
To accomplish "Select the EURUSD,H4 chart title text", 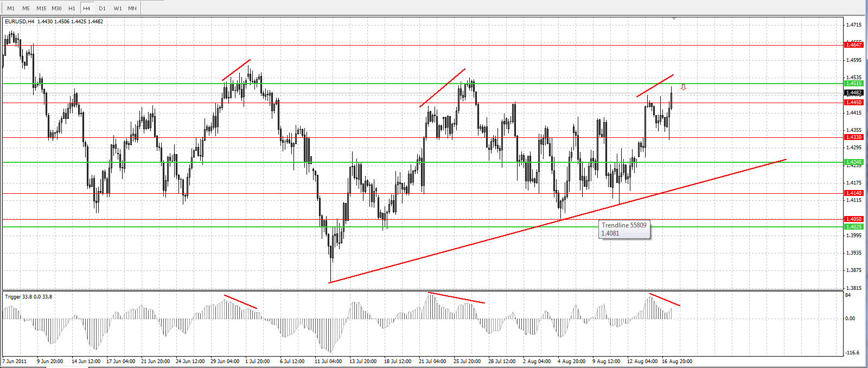I will 20,22.
